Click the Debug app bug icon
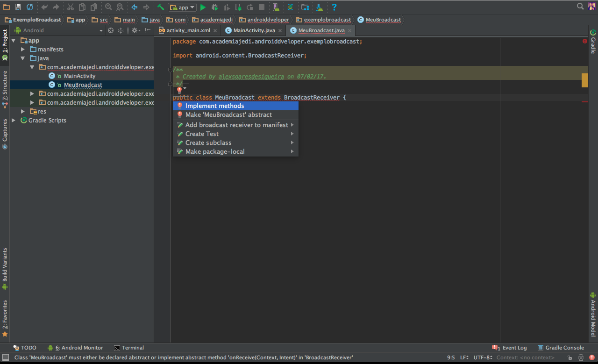 [x=214, y=7]
